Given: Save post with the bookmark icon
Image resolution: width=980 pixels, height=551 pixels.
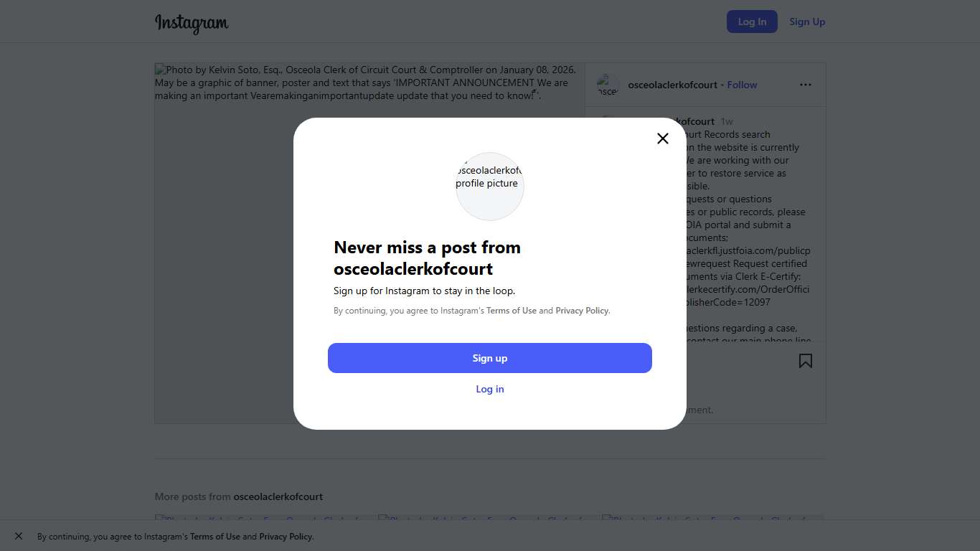Looking at the screenshot, I should click(x=805, y=361).
